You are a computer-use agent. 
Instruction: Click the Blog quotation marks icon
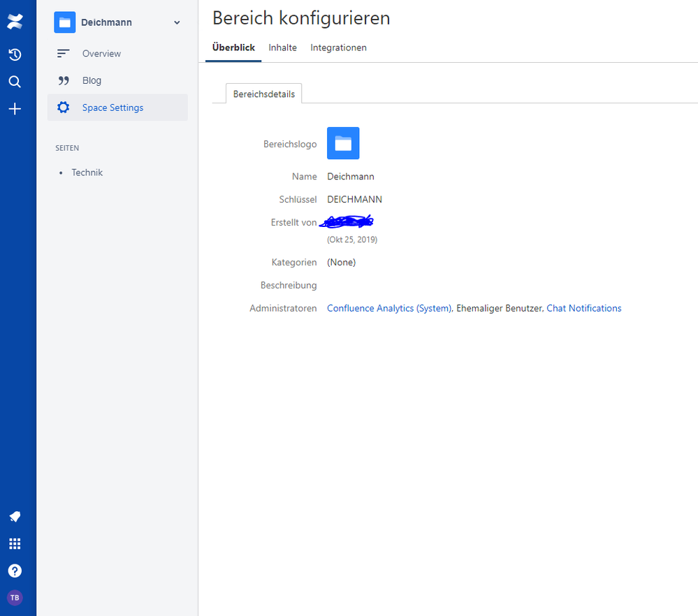coord(64,80)
